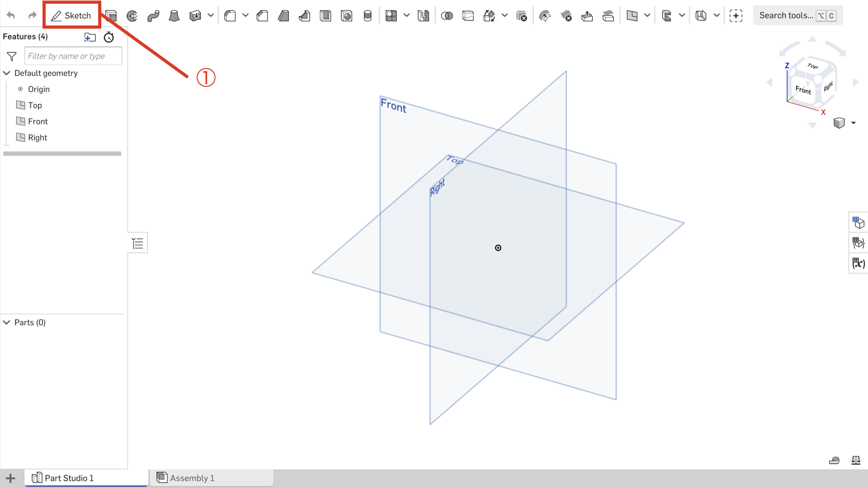
Task: Collapse the Features panel using its side handle
Action: point(137,243)
